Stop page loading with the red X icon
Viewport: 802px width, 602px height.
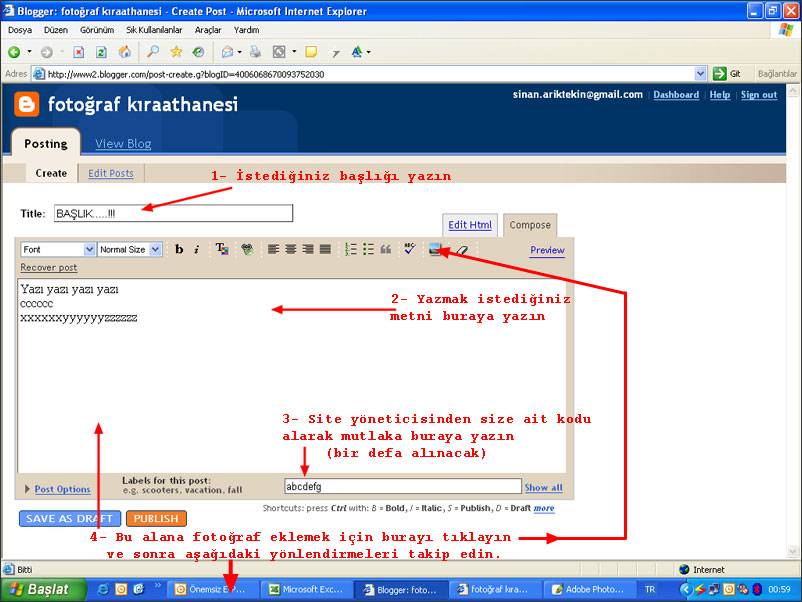(x=79, y=52)
